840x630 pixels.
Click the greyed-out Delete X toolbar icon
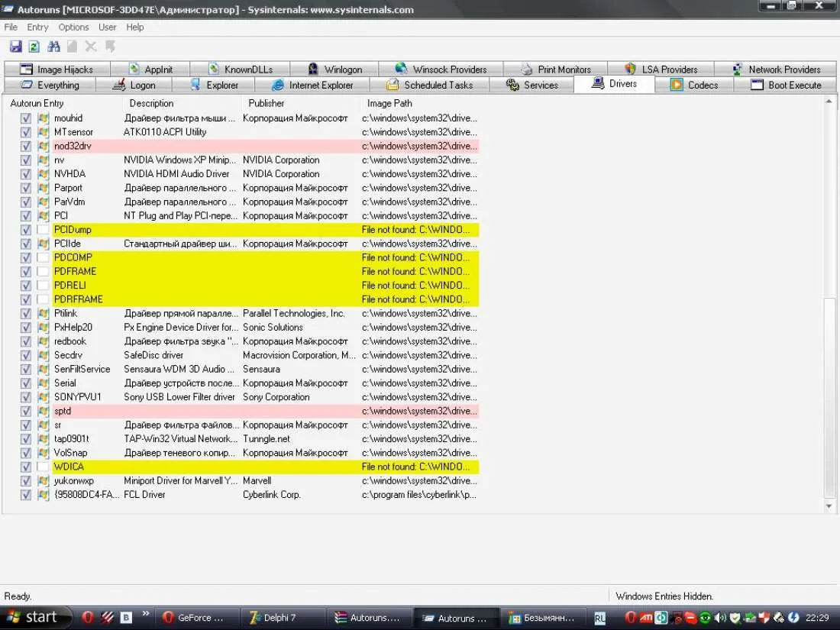91,47
